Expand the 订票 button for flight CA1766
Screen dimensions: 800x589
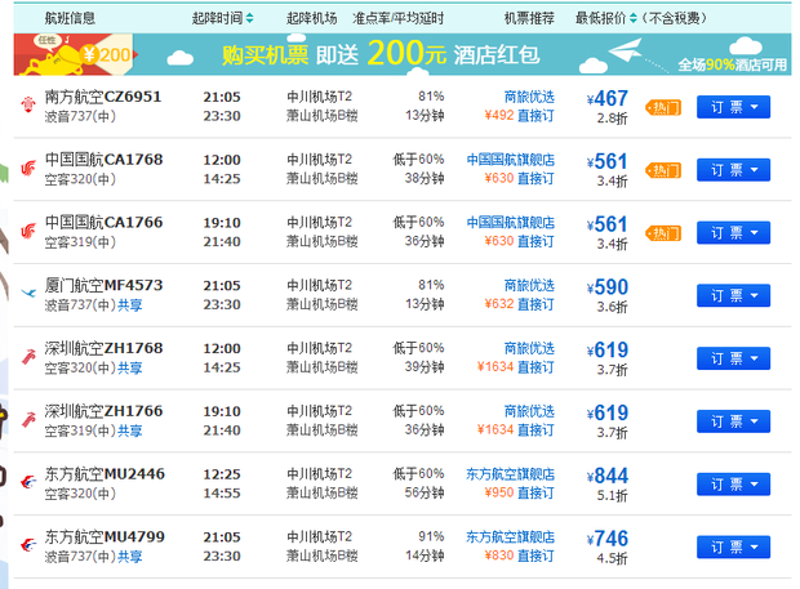[733, 233]
